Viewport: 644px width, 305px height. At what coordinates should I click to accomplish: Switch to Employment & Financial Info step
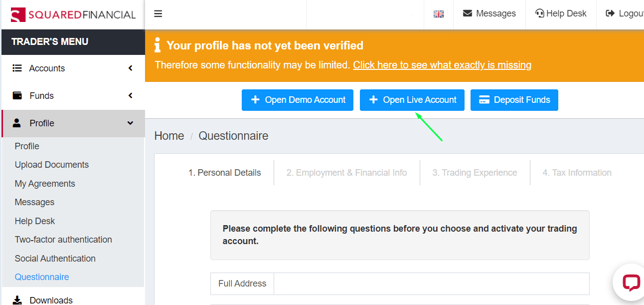[346, 173]
